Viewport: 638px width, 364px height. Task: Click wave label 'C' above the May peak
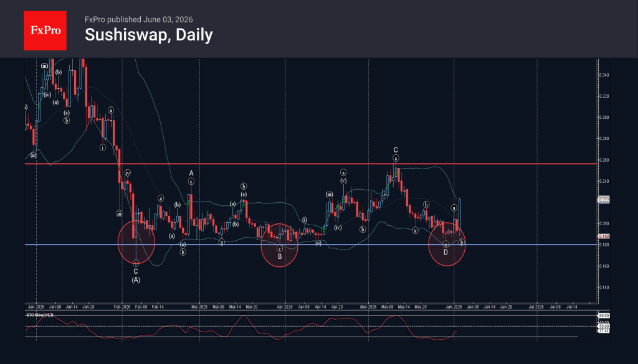[396, 151]
